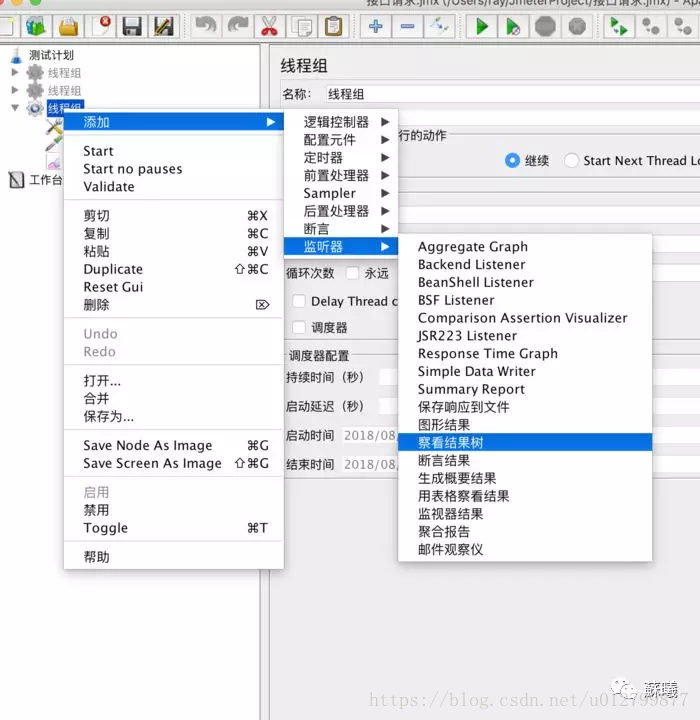Click Start no pauses toolbar icon
This screenshot has width=700, height=720.
point(513,27)
